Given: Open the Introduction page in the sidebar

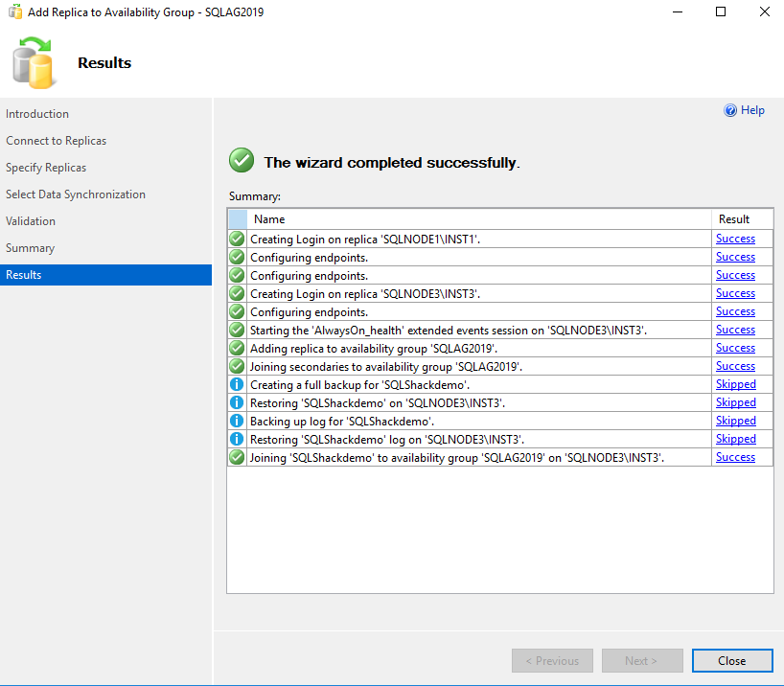Looking at the screenshot, I should tap(37, 114).
